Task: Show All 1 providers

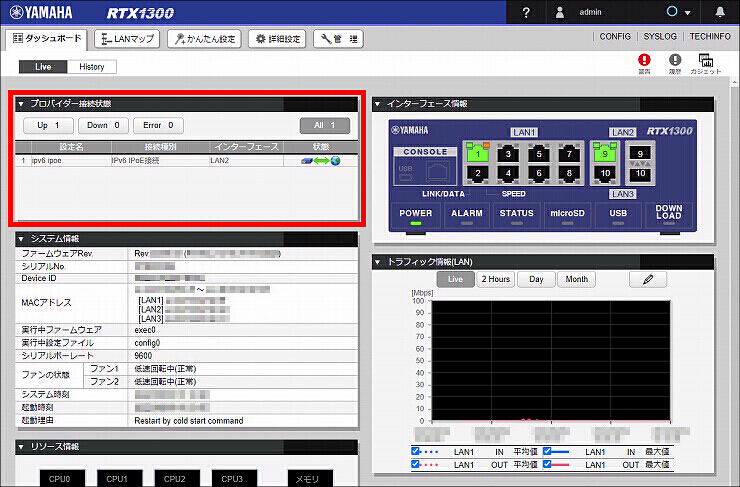Action: click(325, 126)
